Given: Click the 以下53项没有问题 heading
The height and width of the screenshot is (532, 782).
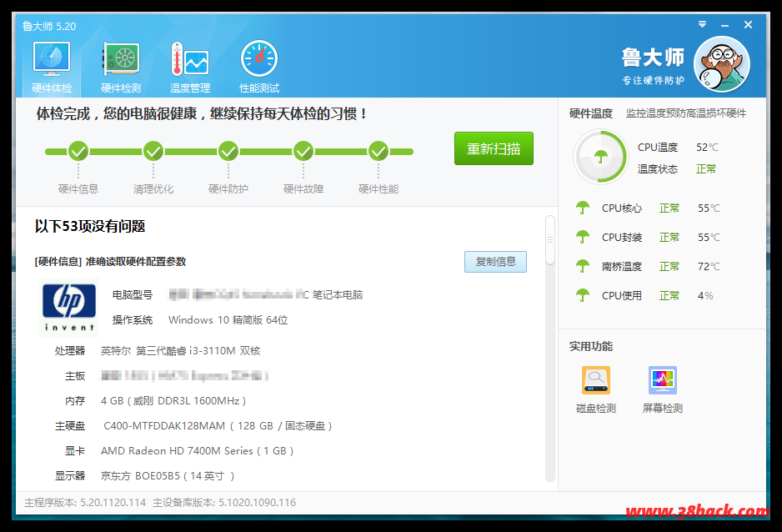Looking at the screenshot, I should click(x=90, y=226).
